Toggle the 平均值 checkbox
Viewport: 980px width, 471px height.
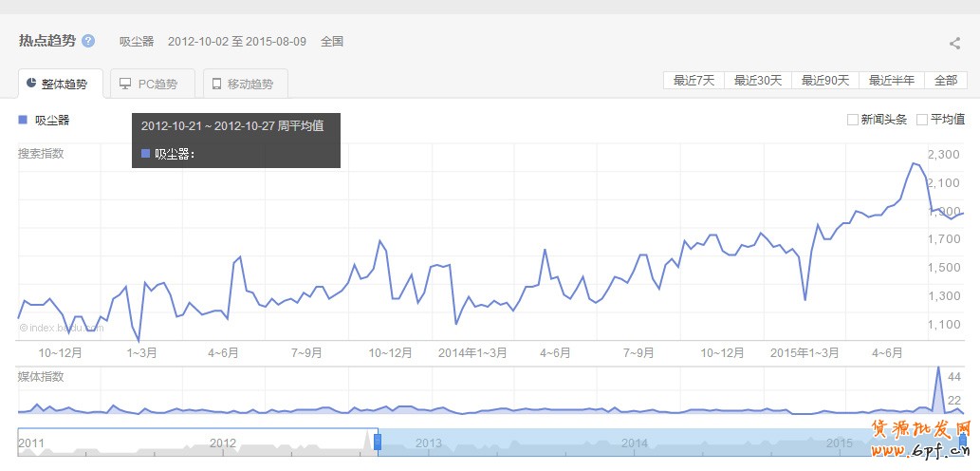click(922, 120)
